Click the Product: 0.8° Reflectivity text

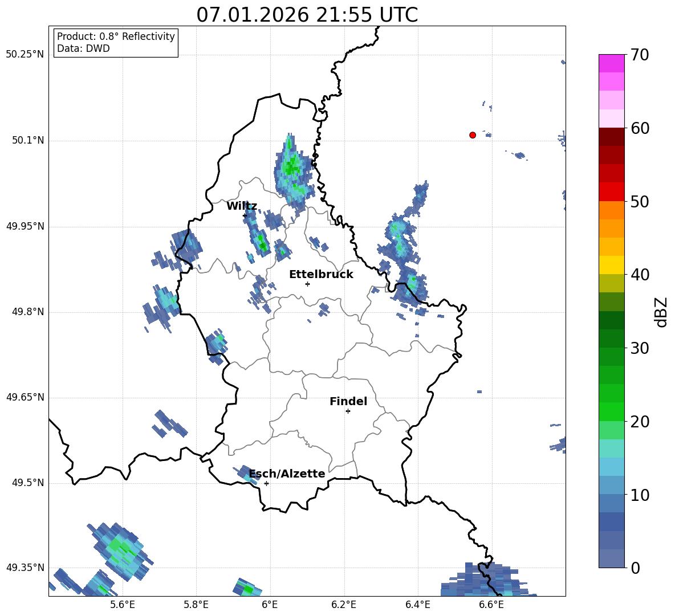[x=116, y=36]
